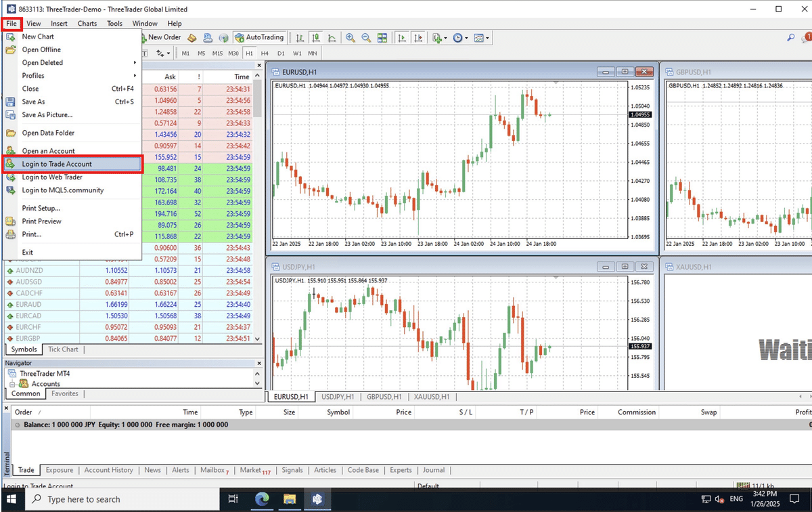812x512 pixels.
Task: Select the M15 timeframe
Action: pyautogui.click(x=217, y=54)
